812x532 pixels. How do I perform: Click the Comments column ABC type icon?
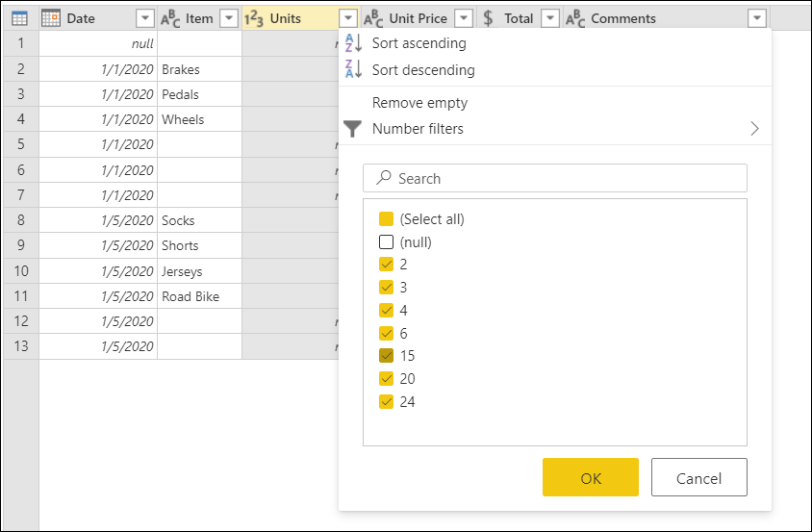click(x=575, y=18)
